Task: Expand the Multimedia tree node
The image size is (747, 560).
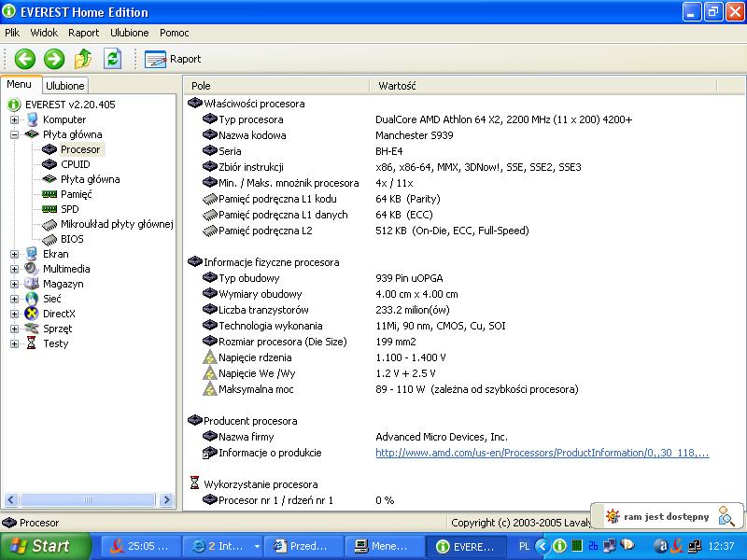Action: coord(14,269)
